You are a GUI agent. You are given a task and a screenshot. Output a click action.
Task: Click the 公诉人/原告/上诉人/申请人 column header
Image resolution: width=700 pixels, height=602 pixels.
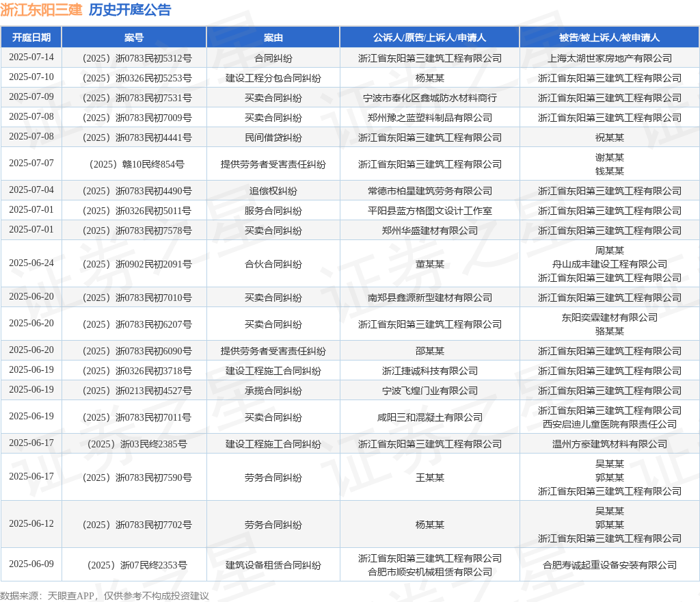[429, 38]
